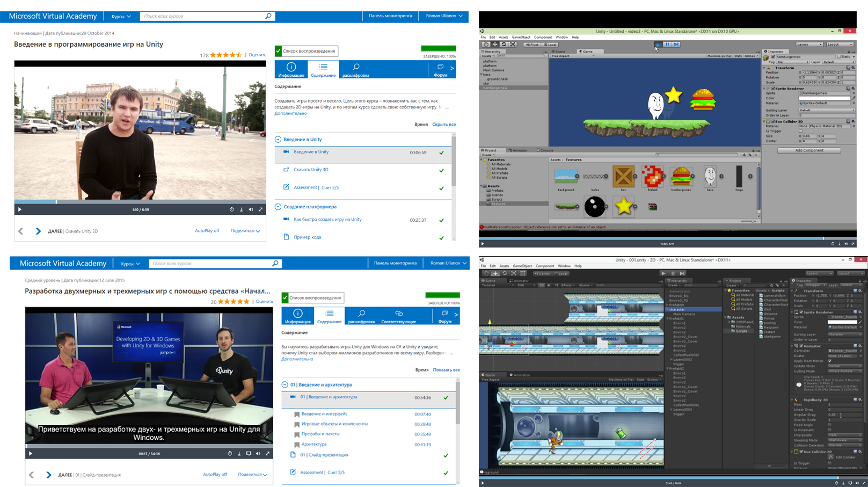868x487 pixels.
Task: Toggle the Sprite Renderer checkbox for hamburgernew
Action: click(x=773, y=89)
